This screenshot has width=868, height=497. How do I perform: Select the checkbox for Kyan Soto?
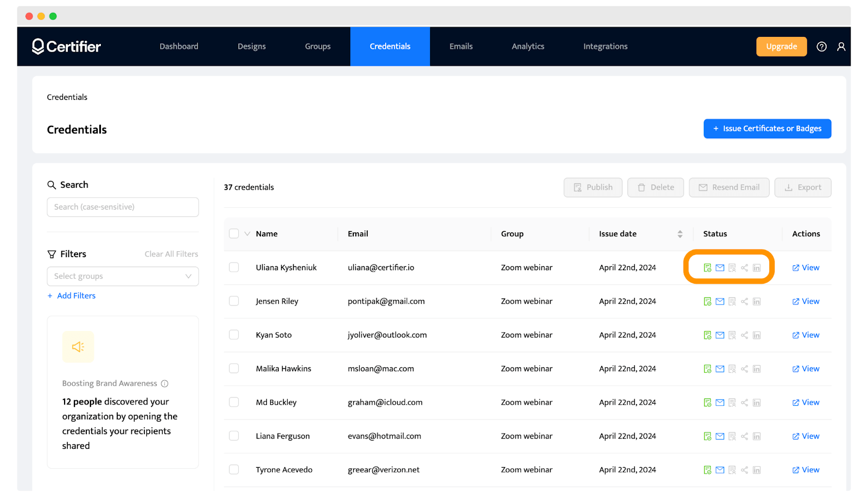pos(234,335)
